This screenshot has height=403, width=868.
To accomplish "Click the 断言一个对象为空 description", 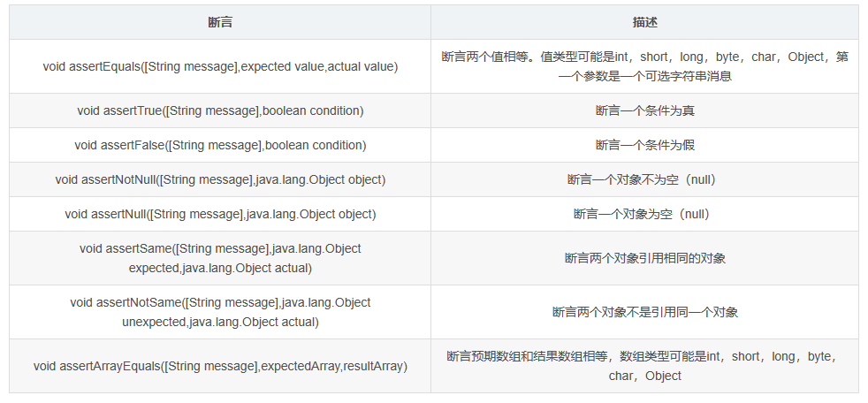I will click(645, 214).
